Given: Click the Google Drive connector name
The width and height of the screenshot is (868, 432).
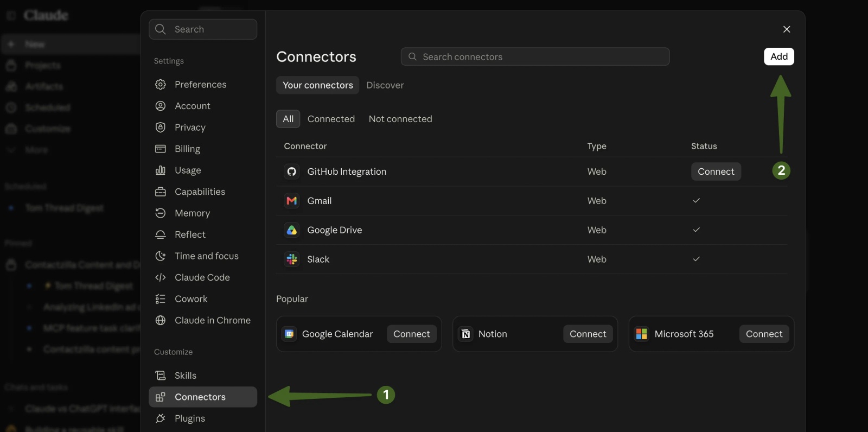Looking at the screenshot, I should click(335, 230).
